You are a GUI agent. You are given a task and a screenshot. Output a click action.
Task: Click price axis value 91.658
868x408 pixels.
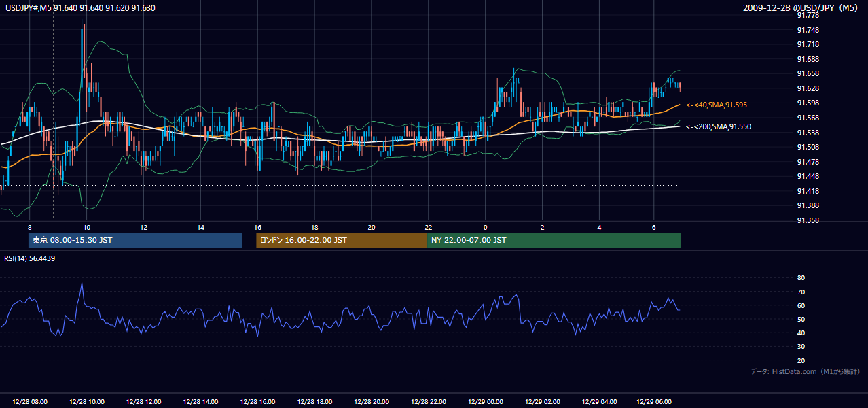pos(808,73)
